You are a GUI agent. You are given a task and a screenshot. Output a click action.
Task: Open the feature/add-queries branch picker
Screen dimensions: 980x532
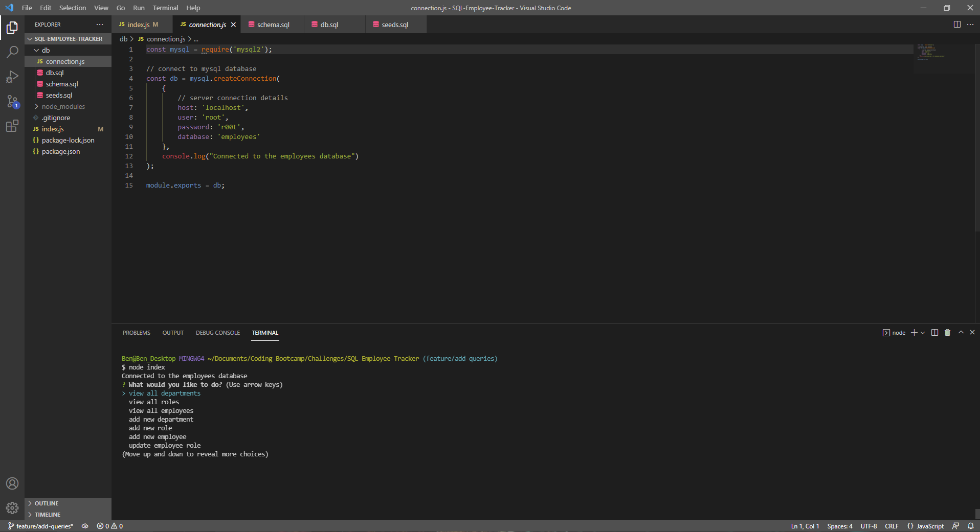40,526
